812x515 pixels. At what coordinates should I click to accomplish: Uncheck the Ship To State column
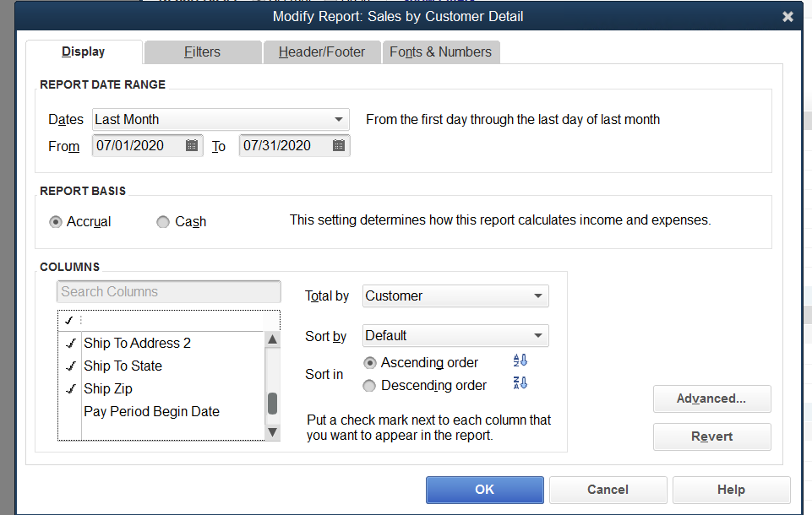[x=70, y=366]
